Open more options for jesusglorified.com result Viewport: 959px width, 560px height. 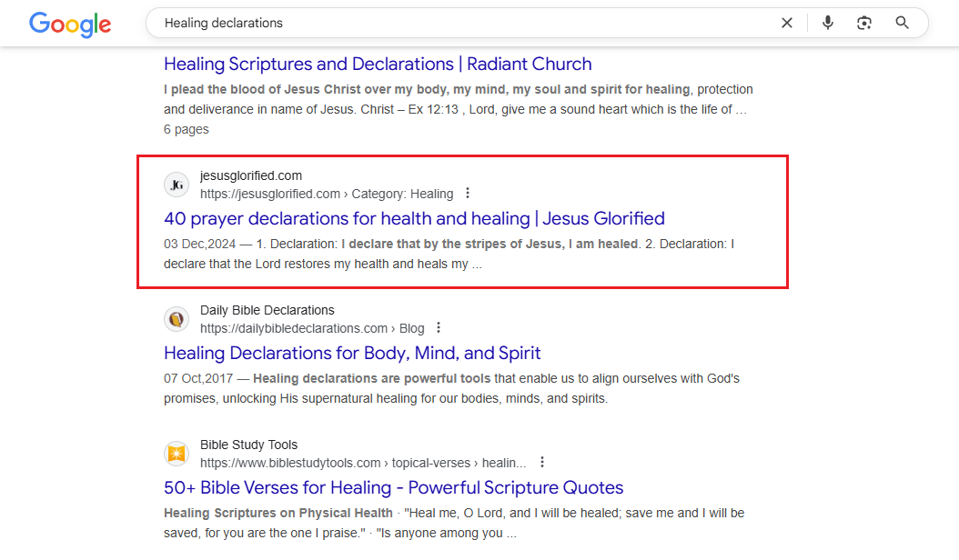(468, 193)
